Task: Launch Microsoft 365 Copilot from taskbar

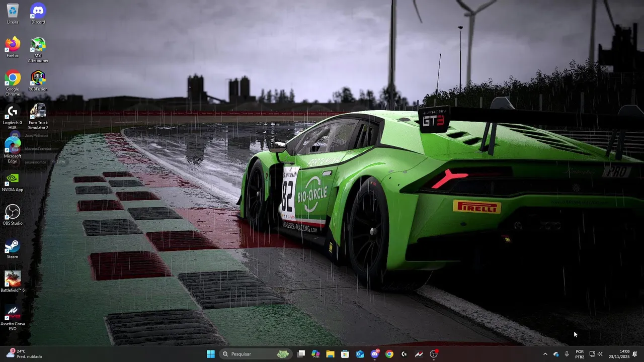Action: coord(315,354)
